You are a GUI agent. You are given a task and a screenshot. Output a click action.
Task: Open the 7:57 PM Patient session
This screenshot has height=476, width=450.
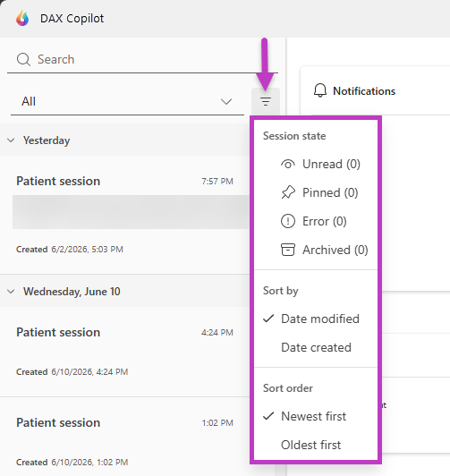(x=124, y=215)
